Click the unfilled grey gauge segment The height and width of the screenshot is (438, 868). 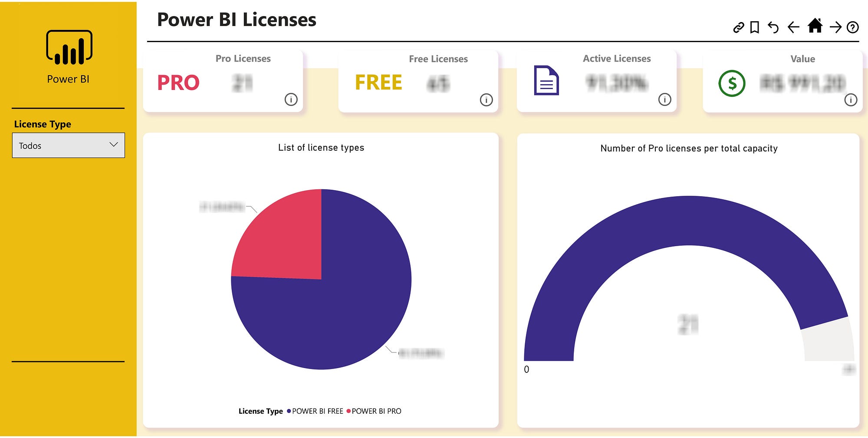pyautogui.click(x=829, y=341)
